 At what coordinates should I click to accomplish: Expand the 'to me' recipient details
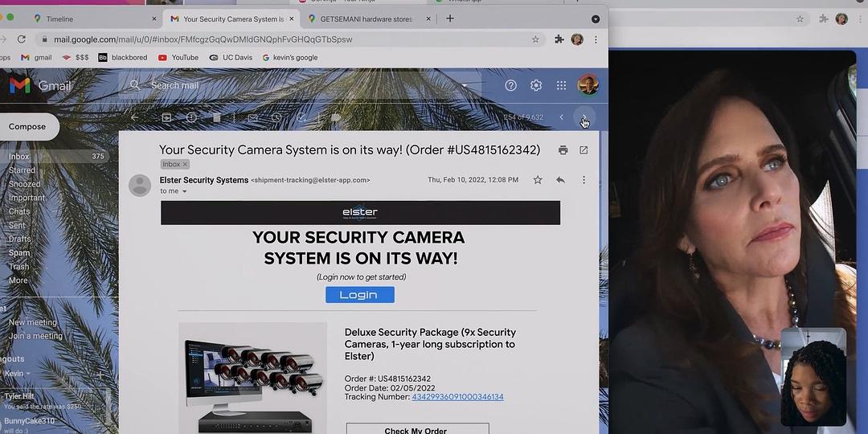coord(184,191)
